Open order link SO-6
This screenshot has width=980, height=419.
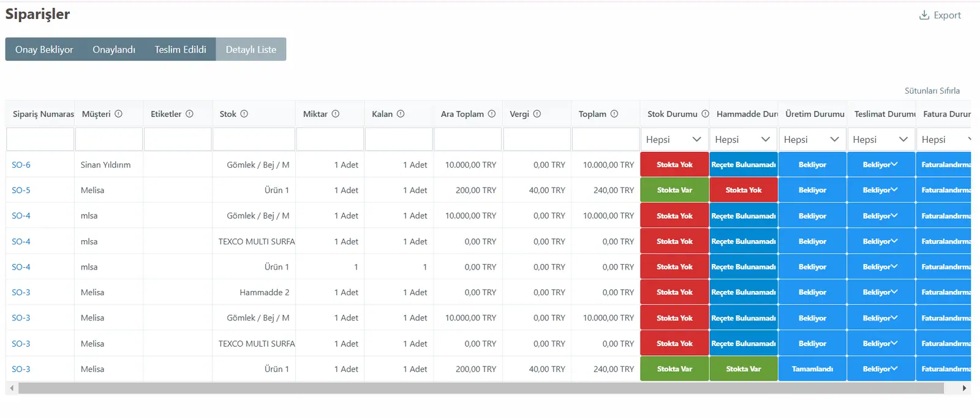[21, 165]
